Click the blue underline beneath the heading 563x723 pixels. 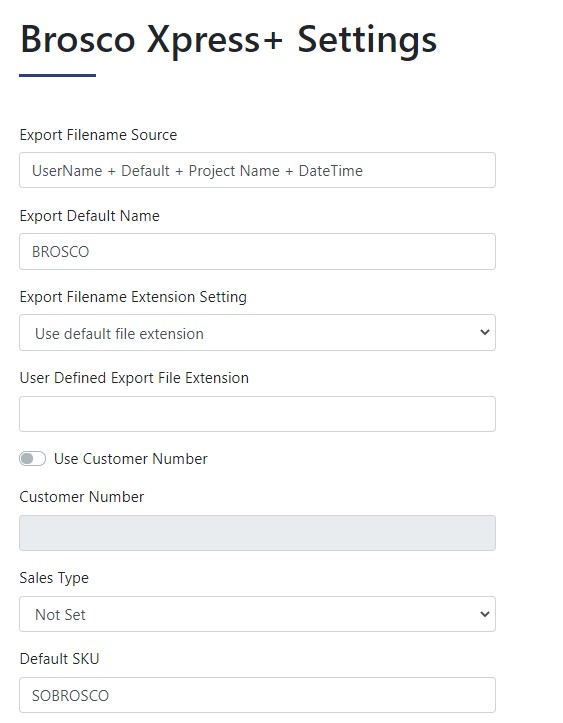pos(58,75)
